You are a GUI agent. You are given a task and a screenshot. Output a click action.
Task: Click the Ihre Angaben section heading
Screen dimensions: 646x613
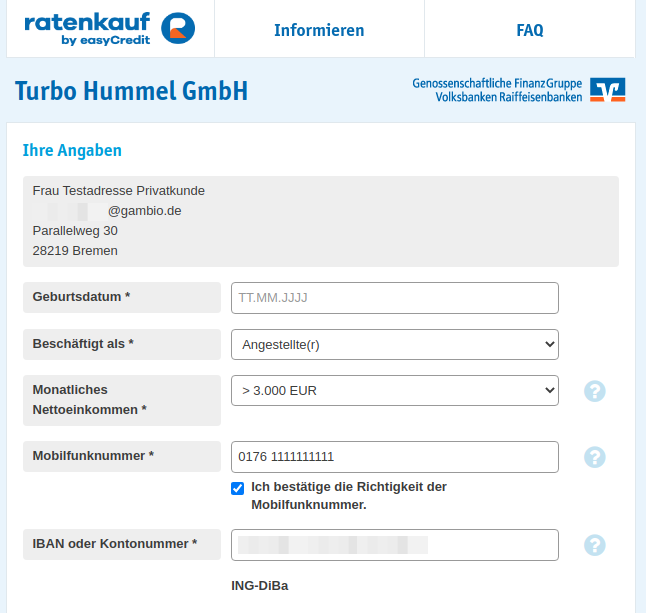tap(72, 150)
